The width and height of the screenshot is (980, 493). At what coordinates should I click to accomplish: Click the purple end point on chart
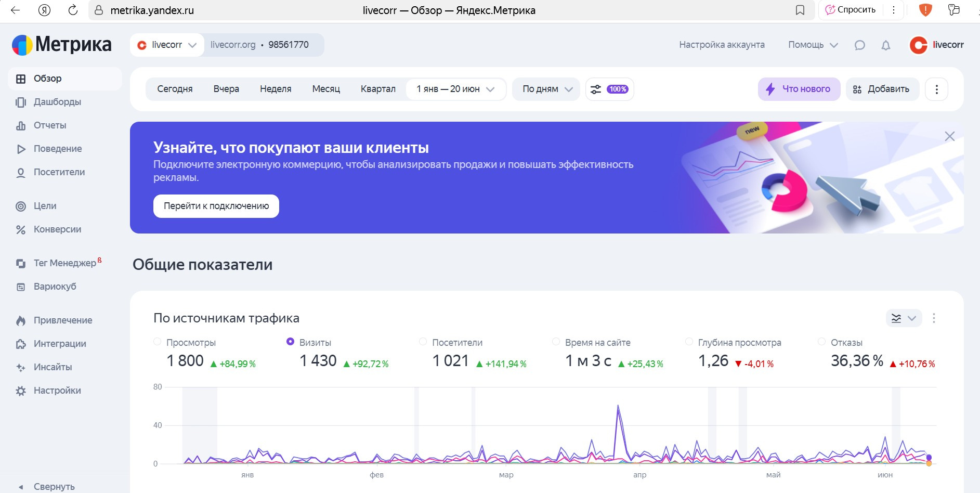pyautogui.click(x=929, y=458)
